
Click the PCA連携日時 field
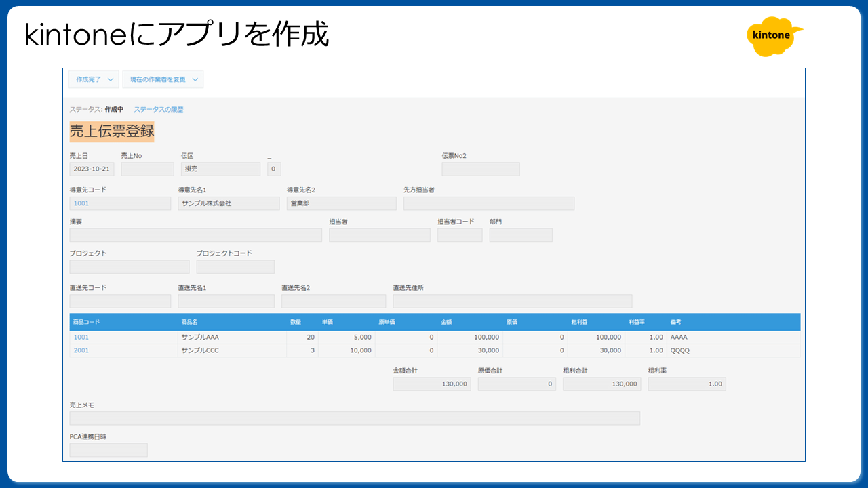coord(108,450)
